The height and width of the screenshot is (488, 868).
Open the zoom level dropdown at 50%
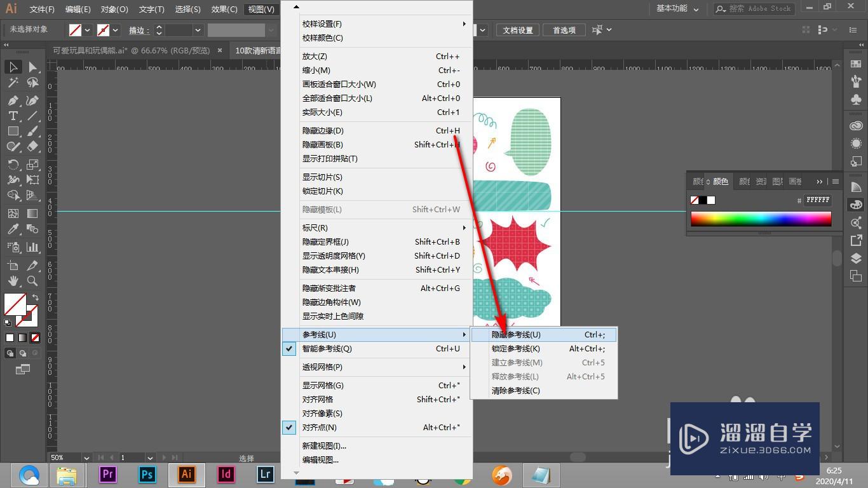tap(86, 457)
